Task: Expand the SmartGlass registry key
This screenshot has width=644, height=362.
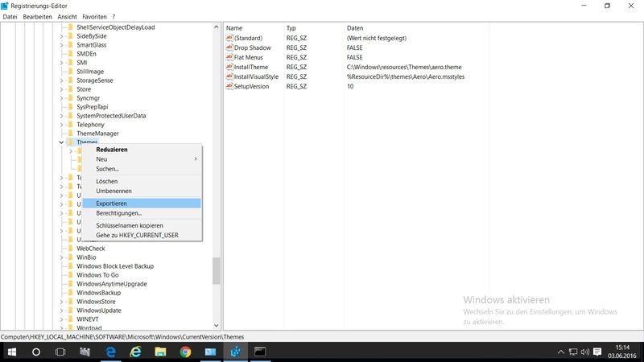Action: [62, 45]
